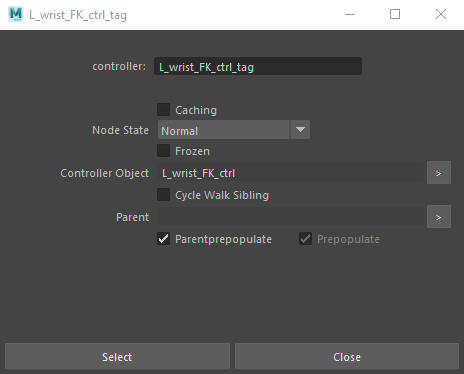This screenshot has height=374, width=464.
Task: Toggle the Frozen checkbox
Action: (x=163, y=151)
